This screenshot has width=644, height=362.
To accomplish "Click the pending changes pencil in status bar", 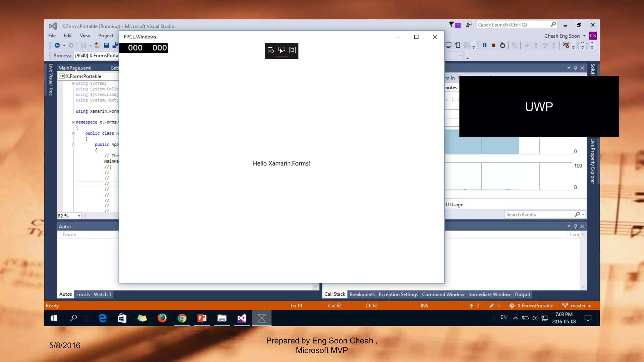I will click(495, 306).
